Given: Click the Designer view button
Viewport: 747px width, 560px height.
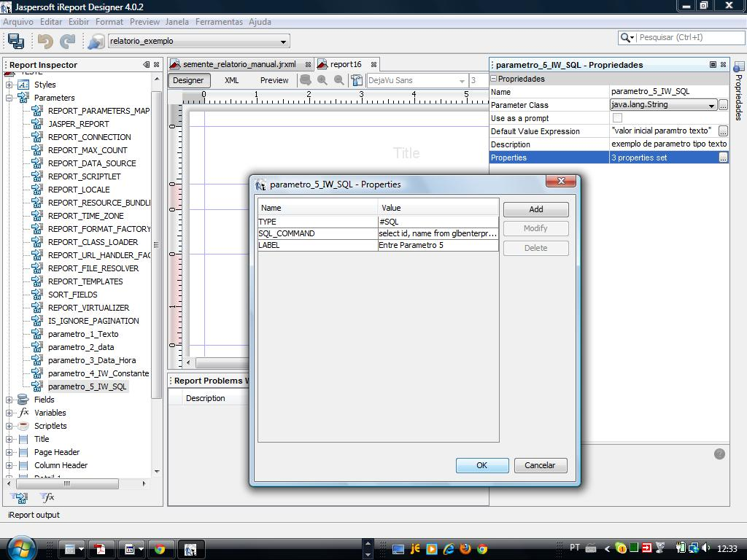Looking at the screenshot, I should tap(189, 80).
